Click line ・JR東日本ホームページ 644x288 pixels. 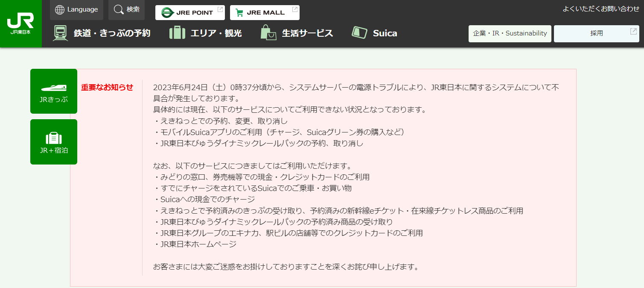195,244
